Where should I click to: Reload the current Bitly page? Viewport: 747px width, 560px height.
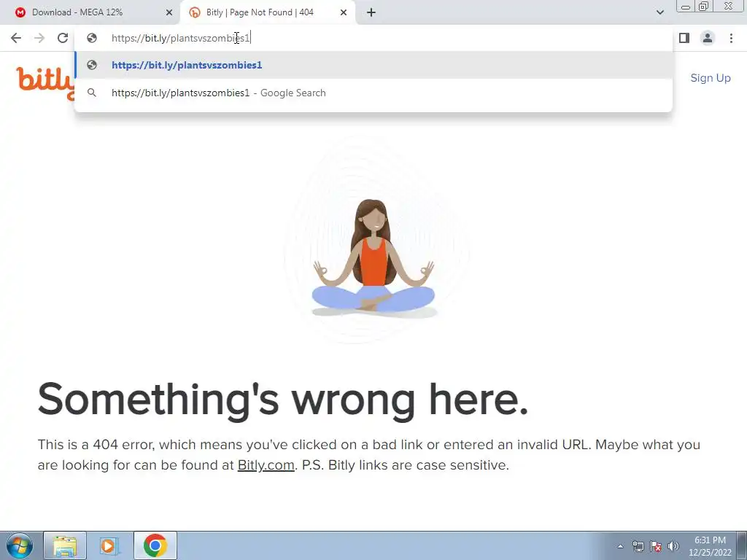coord(63,38)
